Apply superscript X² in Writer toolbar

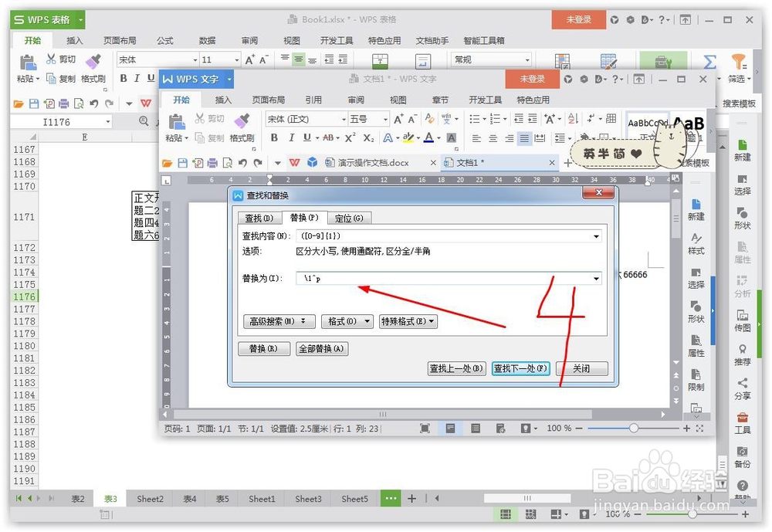click(350, 138)
